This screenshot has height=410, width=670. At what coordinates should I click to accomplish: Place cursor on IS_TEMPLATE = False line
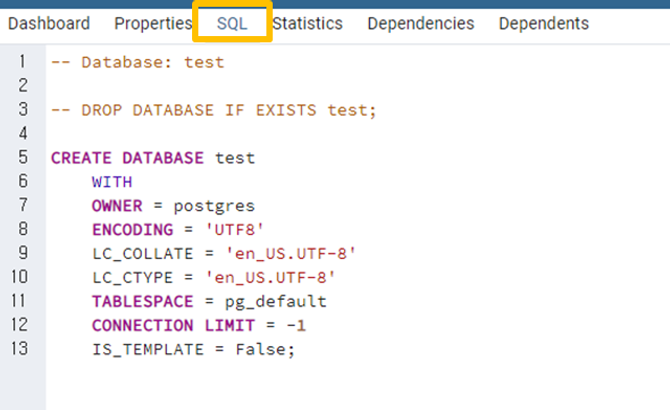pyautogui.click(x=194, y=349)
